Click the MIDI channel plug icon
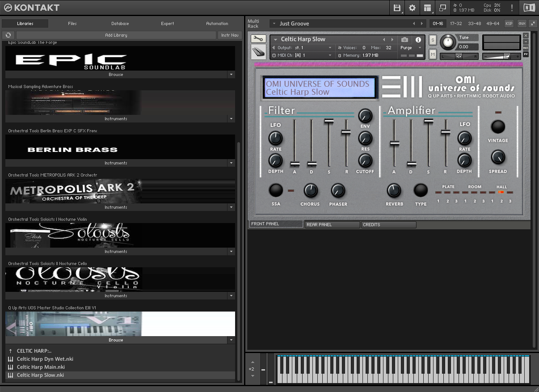Viewport: 539px width, 392px height. 274,55
